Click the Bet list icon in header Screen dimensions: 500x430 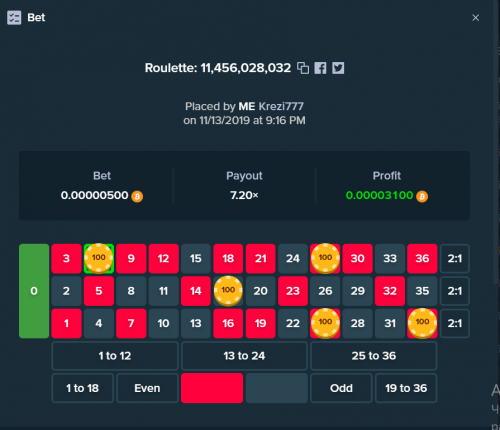pyautogui.click(x=14, y=18)
